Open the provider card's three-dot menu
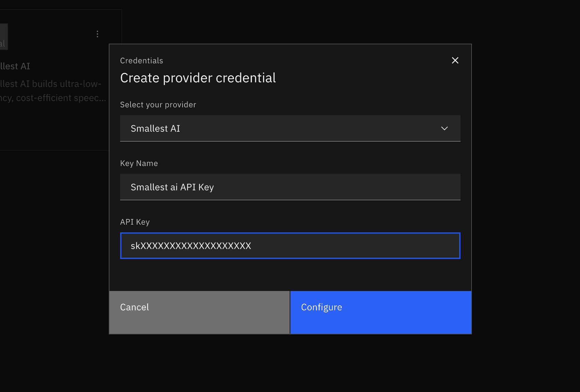The width and height of the screenshot is (580, 392). [97, 34]
